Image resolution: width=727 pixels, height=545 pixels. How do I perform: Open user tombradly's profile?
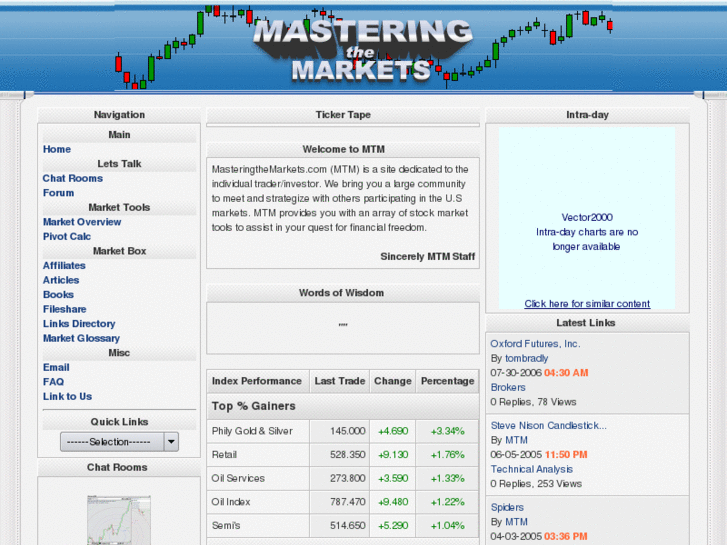(x=527, y=359)
